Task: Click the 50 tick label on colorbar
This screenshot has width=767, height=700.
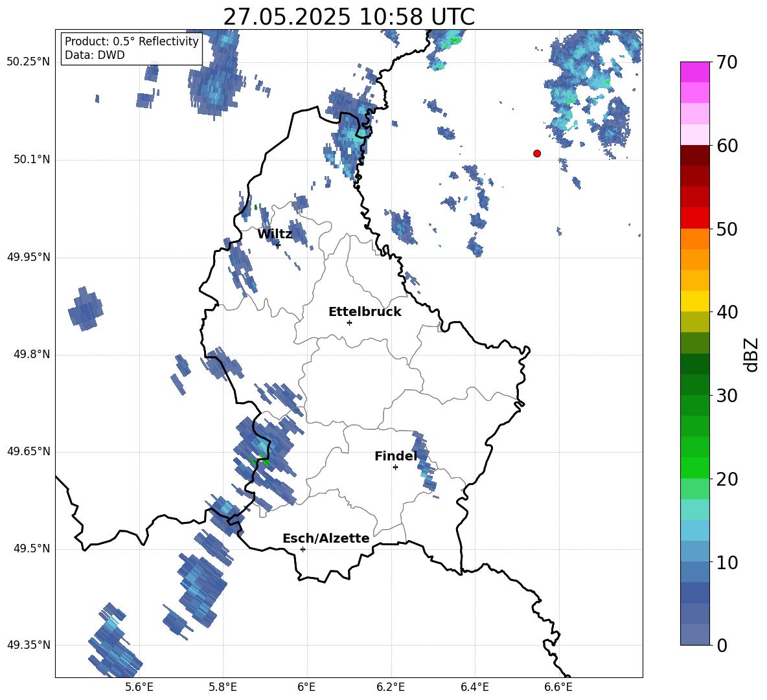Action: 727,229
